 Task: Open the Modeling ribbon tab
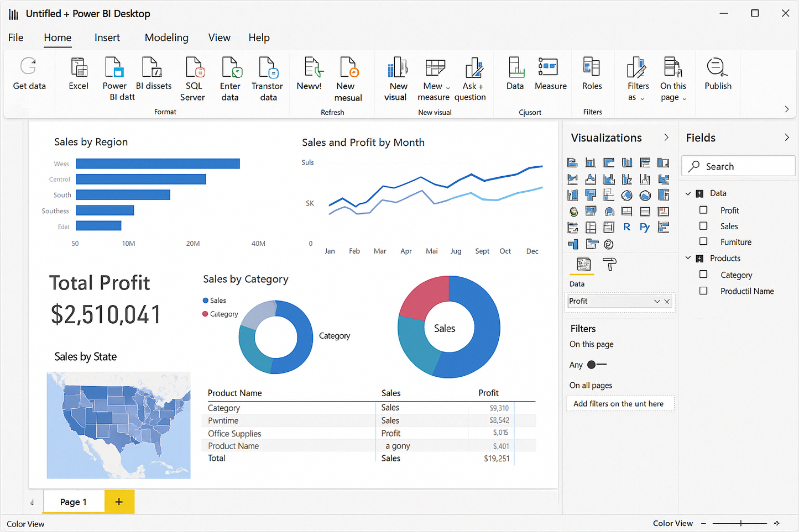point(166,38)
